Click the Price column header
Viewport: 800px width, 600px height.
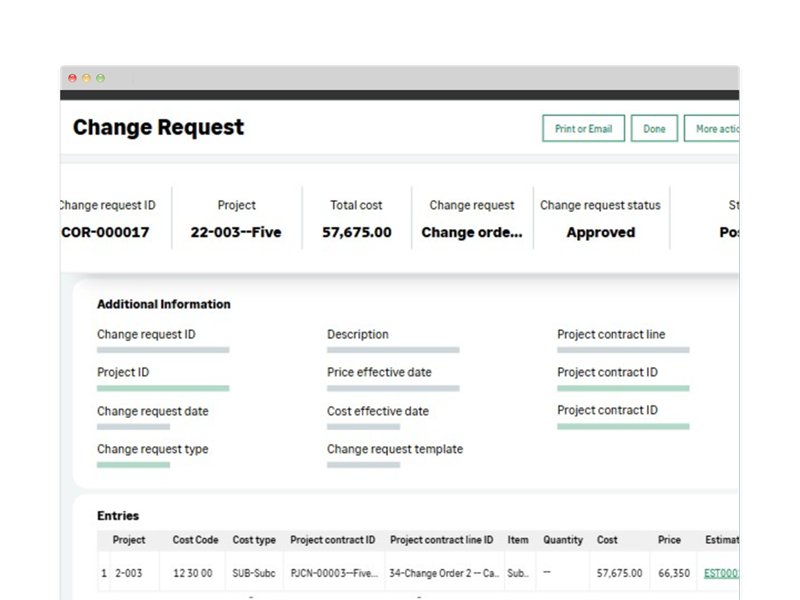pos(669,540)
